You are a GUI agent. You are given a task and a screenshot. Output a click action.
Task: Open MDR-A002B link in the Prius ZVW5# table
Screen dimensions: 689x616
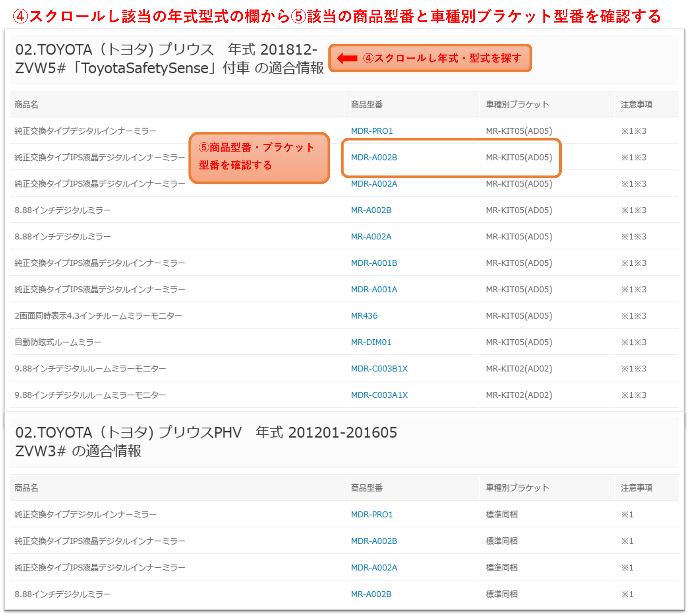coord(374,158)
